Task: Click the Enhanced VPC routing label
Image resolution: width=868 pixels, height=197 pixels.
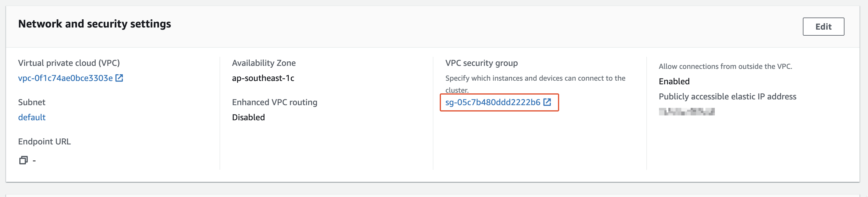Action: [274, 102]
